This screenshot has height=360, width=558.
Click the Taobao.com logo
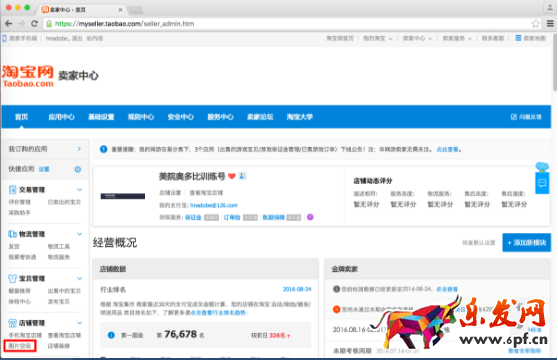coord(28,76)
